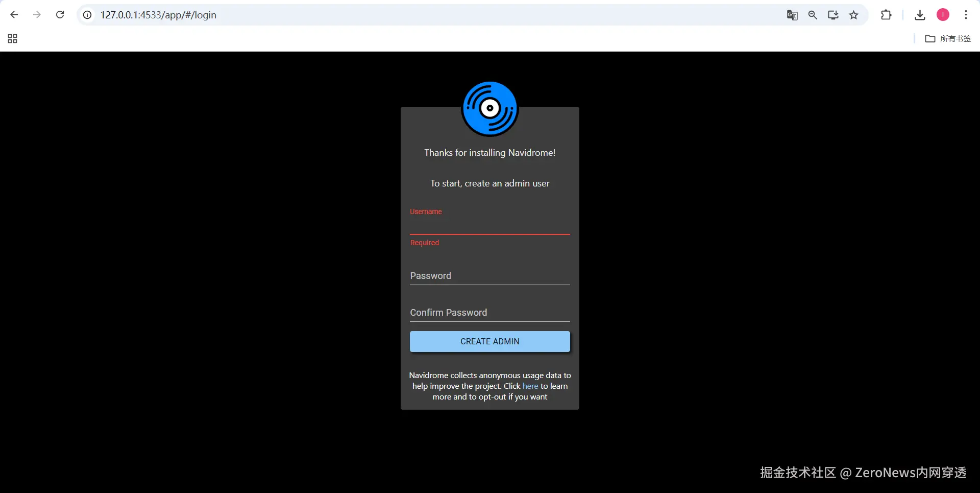The width and height of the screenshot is (980, 493).
Task: Click the address bar URL 127.0.0.1:4533
Action: [x=158, y=15]
